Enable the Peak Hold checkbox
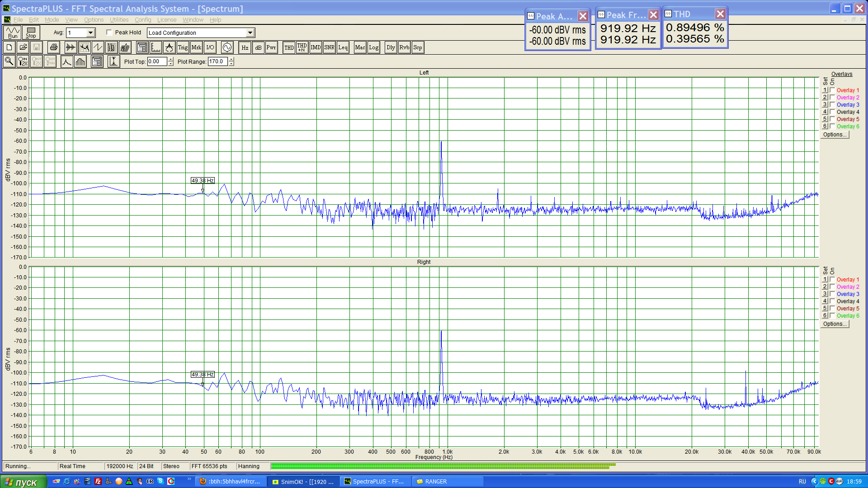This screenshot has width=868, height=488. click(109, 33)
